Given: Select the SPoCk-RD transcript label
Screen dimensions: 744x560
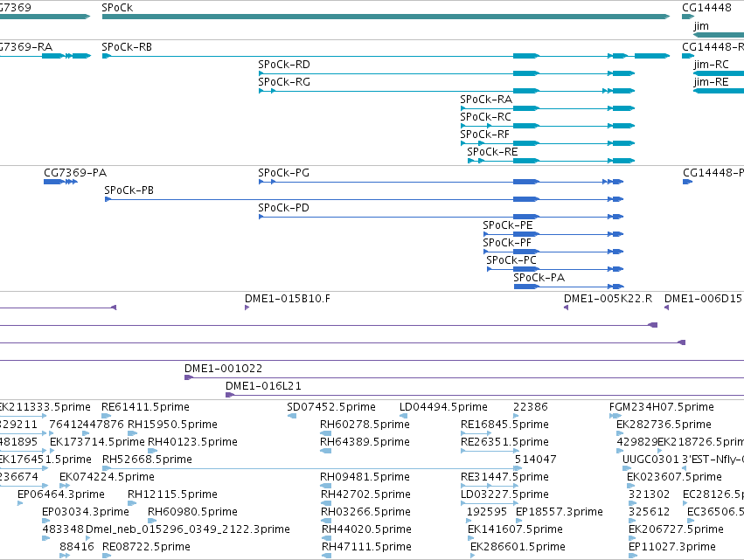Looking at the screenshot, I should [284, 65].
